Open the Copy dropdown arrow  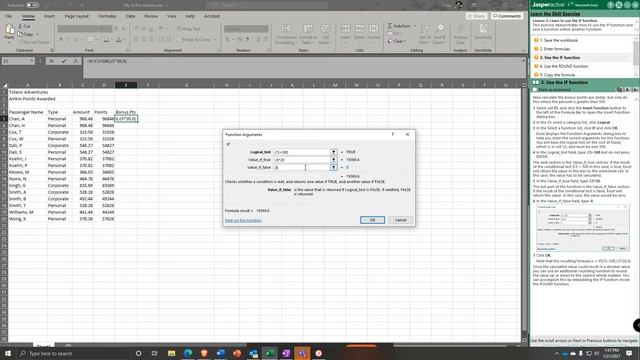[x=38, y=34]
